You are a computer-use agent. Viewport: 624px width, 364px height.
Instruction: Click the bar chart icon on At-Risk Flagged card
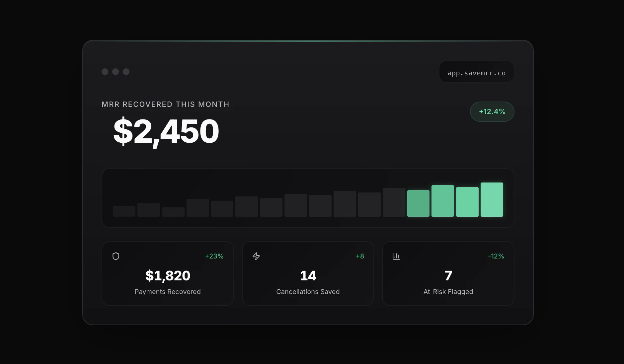tap(396, 256)
